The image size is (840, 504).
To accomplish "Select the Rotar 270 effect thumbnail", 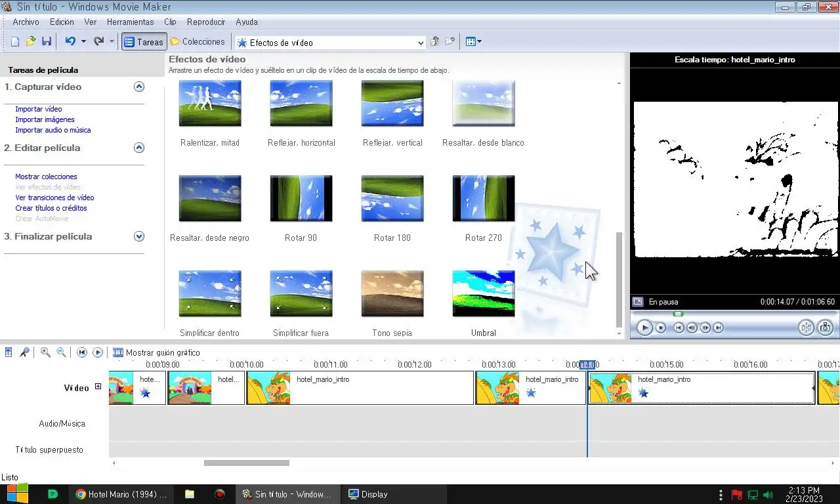I will pos(484,198).
